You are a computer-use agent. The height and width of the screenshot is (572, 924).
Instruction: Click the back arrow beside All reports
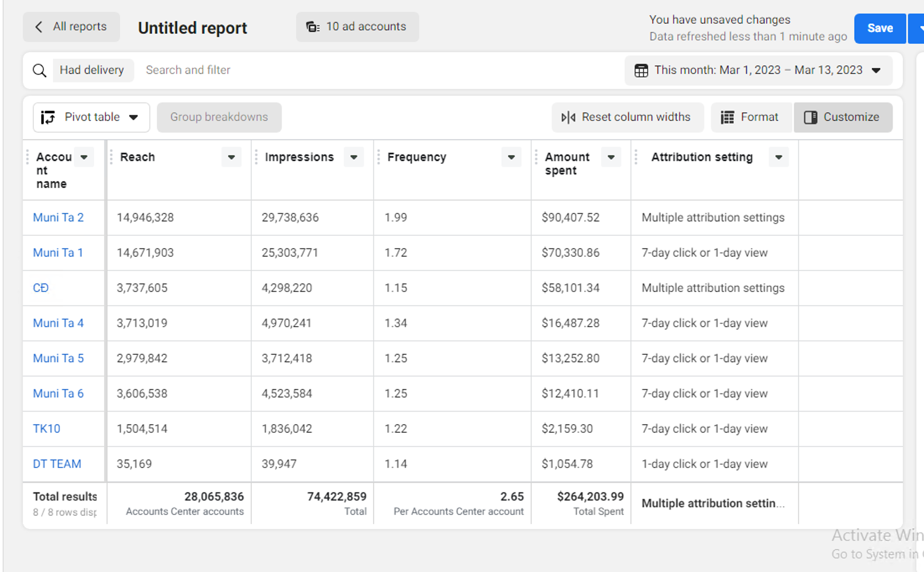click(x=39, y=27)
